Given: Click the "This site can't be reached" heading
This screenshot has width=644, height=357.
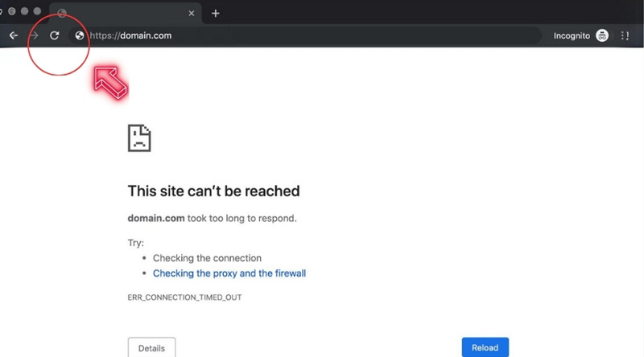Looking at the screenshot, I should [213, 191].
